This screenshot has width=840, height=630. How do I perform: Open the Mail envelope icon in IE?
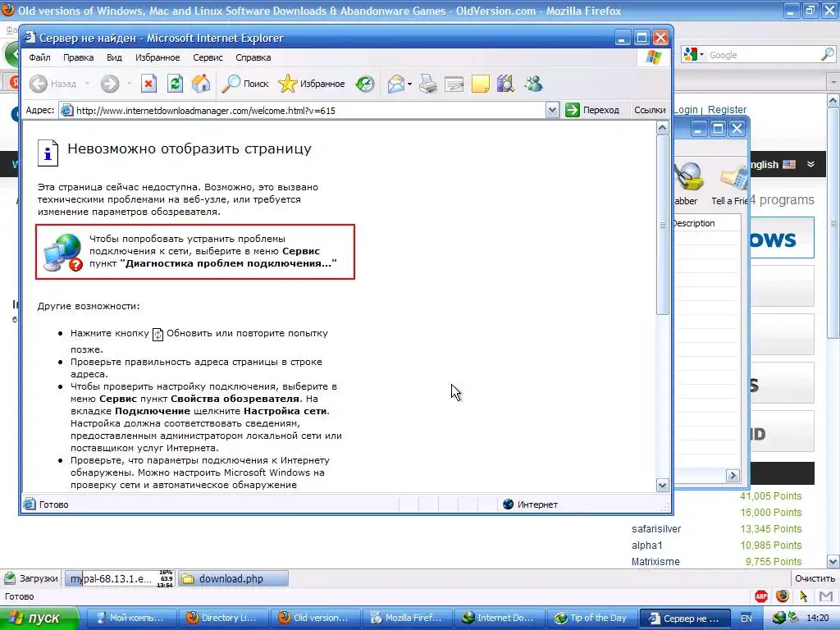pos(396,84)
